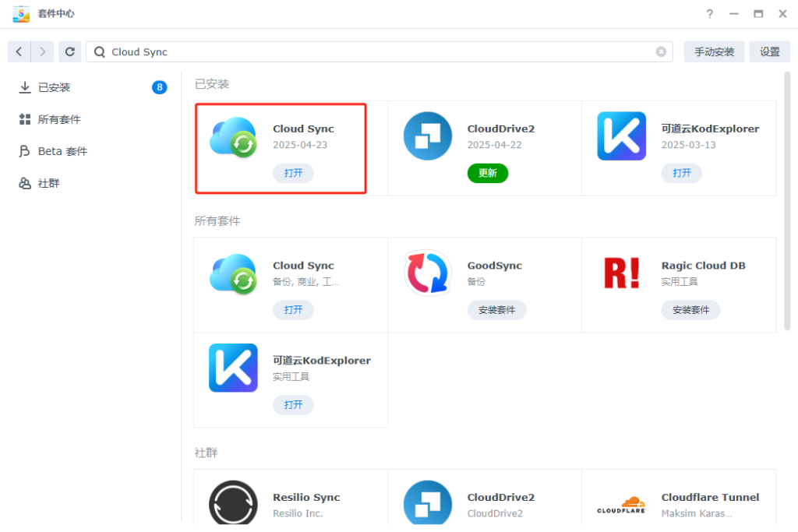Click the installed Cloud Sync title text
The height and width of the screenshot is (532, 798).
tap(303, 129)
